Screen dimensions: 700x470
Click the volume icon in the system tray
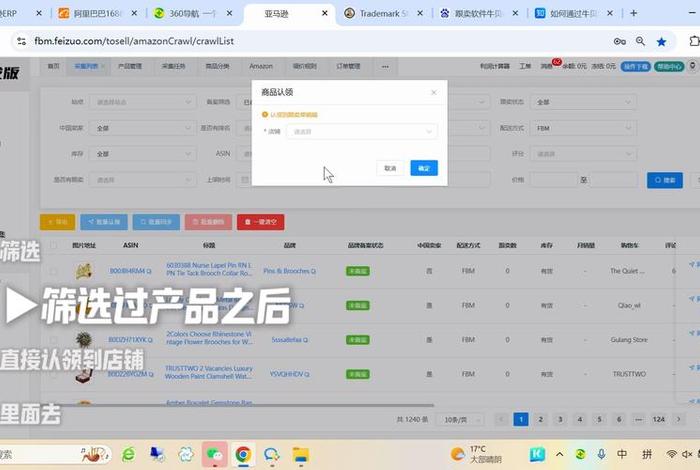coord(688,454)
